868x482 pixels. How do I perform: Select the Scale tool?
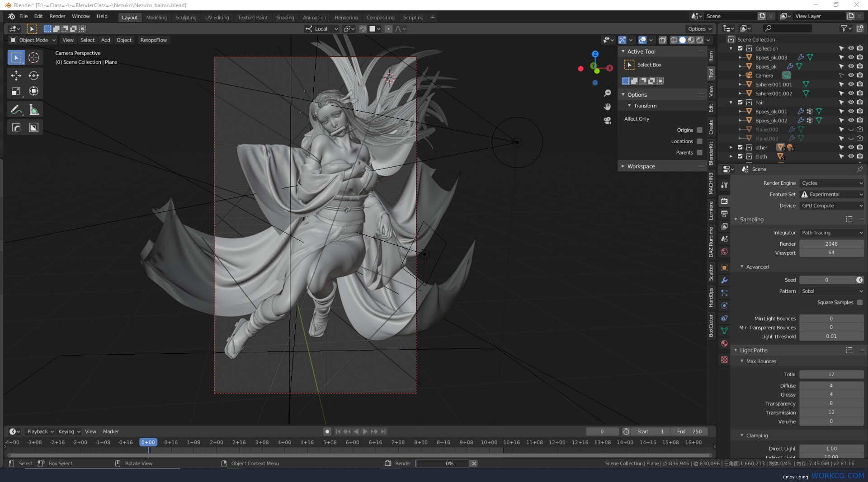16,91
